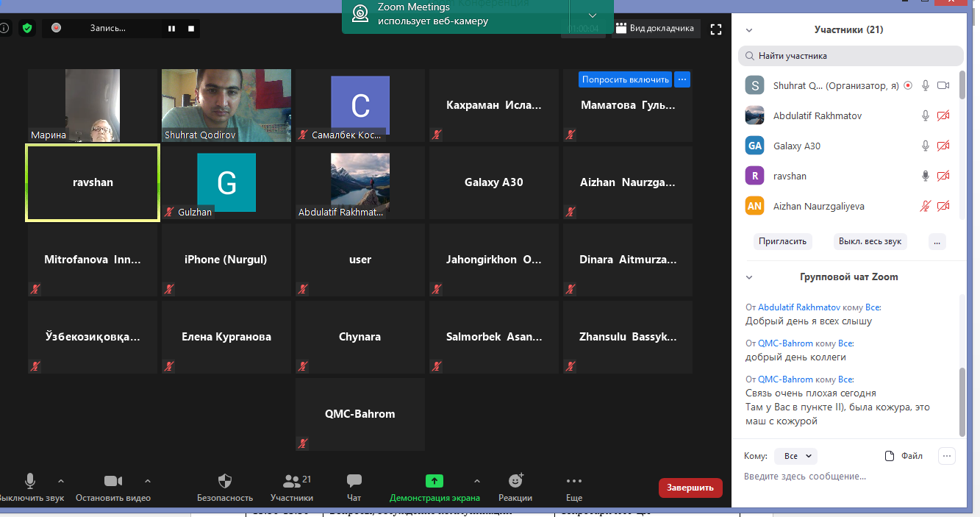Open video options arrow next to camera
The height and width of the screenshot is (517, 980).
(x=148, y=481)
